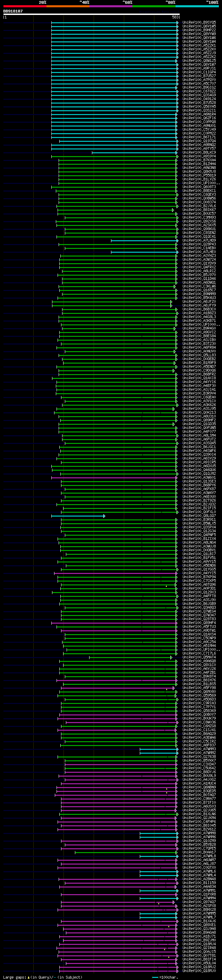Select the green ~80% identity color band
Viewport: 222px width, 980px height.
coord(154,6)
